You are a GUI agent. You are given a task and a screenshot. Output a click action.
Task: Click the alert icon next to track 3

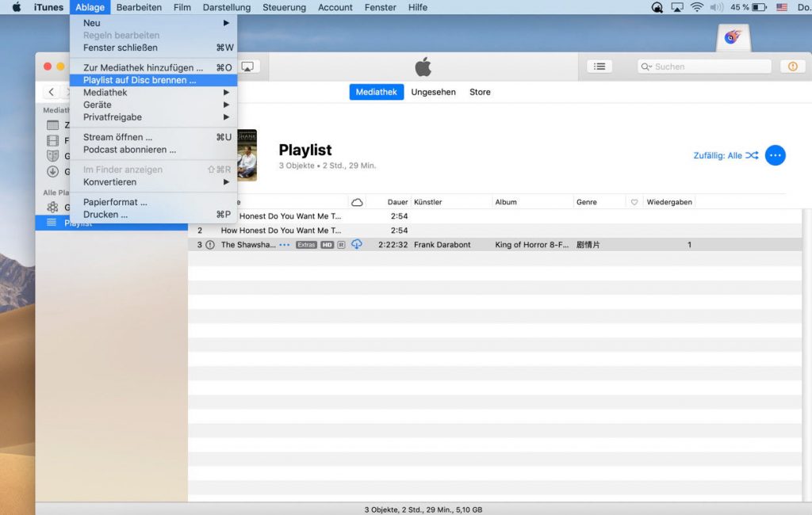click(209, 245)
